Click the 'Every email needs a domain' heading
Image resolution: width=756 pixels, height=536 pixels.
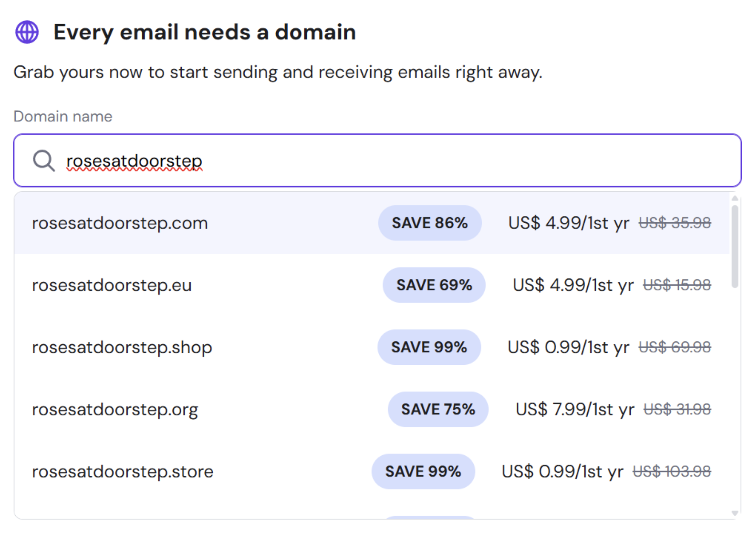point(204,32)
